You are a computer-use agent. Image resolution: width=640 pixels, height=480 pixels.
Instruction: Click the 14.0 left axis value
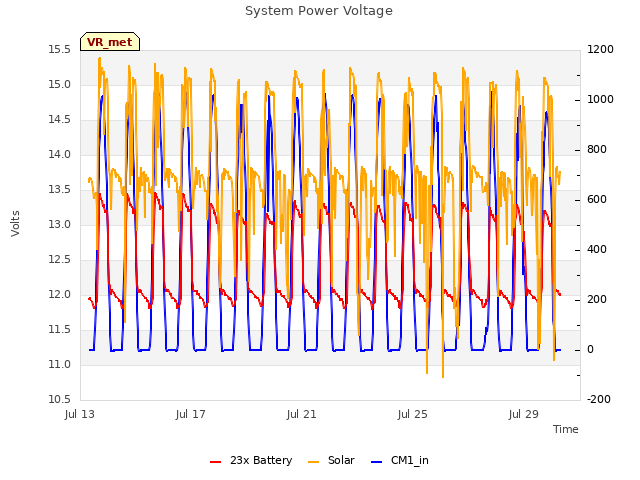pos(60,155)
